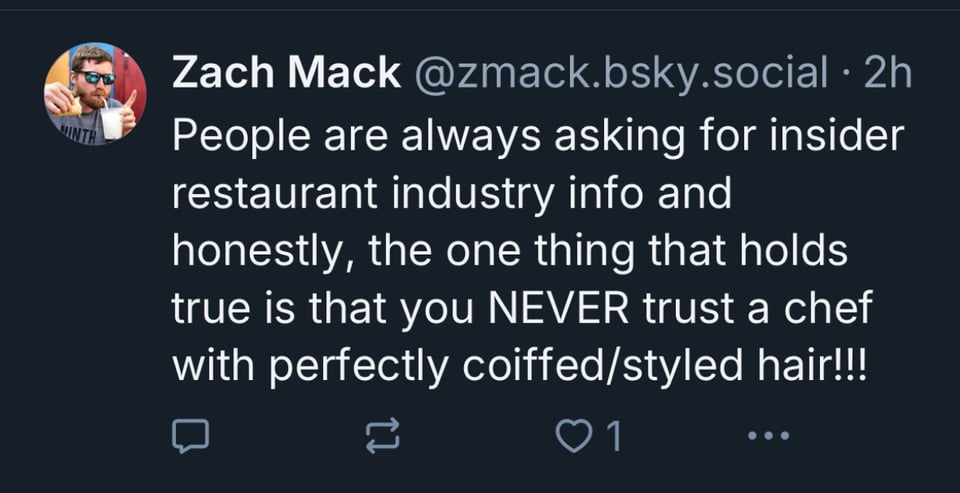Repost this post with the arrows icon
This screenshot has height=493, width=960.
click(384, 435)
